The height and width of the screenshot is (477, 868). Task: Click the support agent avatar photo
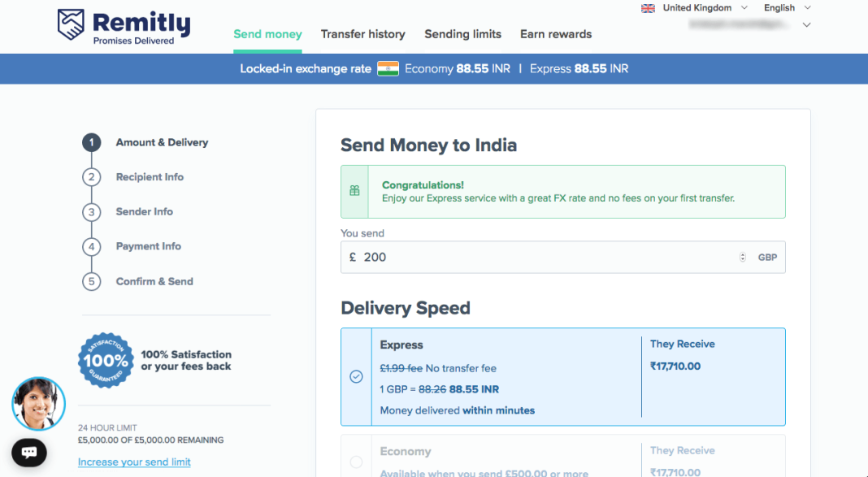click(x=38, y=403)
